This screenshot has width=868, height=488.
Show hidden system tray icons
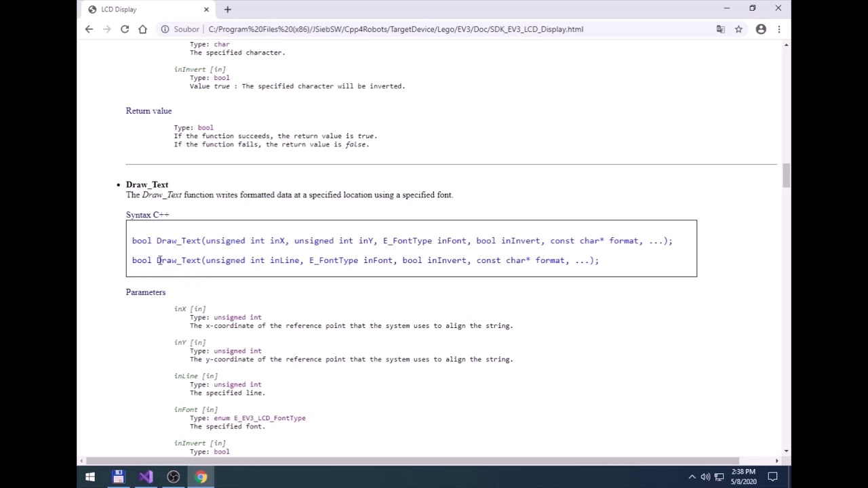pyautogui.click(x=692, y=477)
